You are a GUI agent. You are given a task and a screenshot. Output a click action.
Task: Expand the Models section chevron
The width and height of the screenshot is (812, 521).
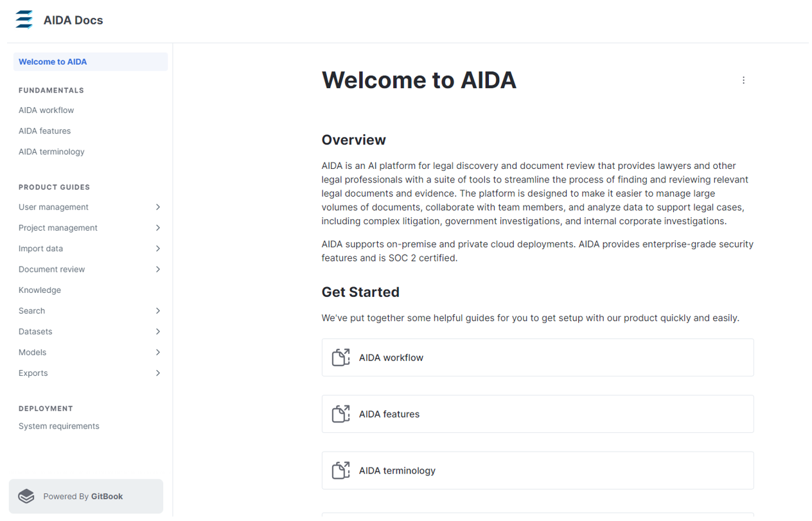(158, 352)
